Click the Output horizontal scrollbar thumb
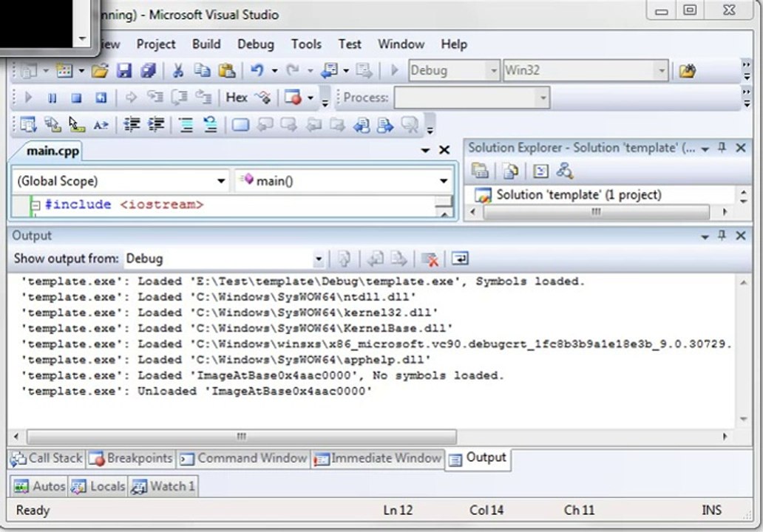The image size is (763, 532). tap(241, 436)
